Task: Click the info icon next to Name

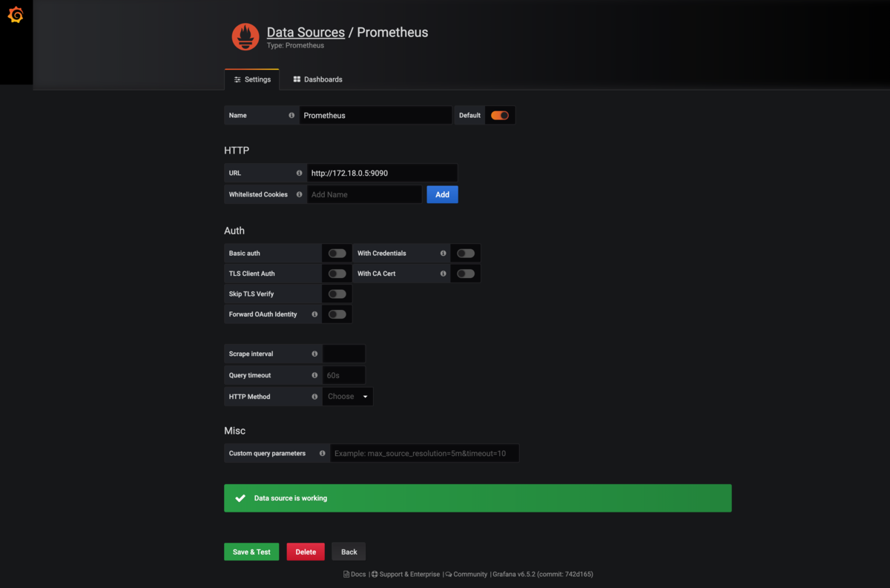Action: [x=291, y=116]
